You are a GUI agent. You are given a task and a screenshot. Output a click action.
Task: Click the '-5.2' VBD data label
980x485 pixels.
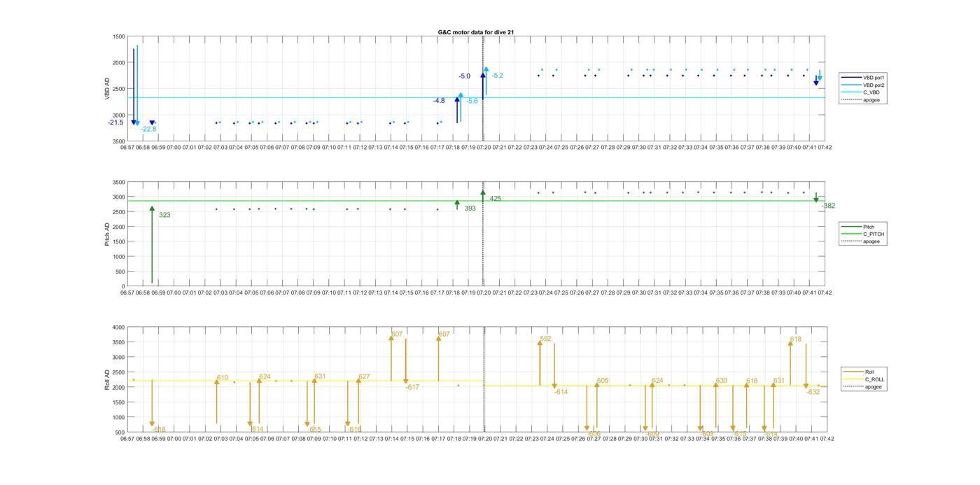[498, 76]
